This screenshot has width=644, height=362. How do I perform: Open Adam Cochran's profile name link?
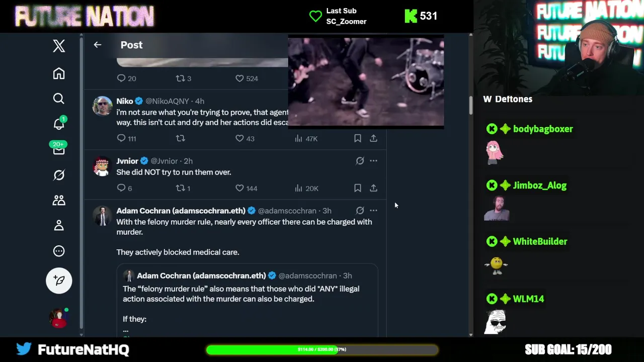(x=181, y=211)
